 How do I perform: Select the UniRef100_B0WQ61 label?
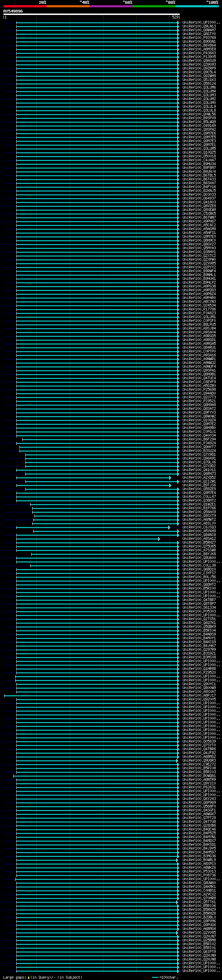199,775
